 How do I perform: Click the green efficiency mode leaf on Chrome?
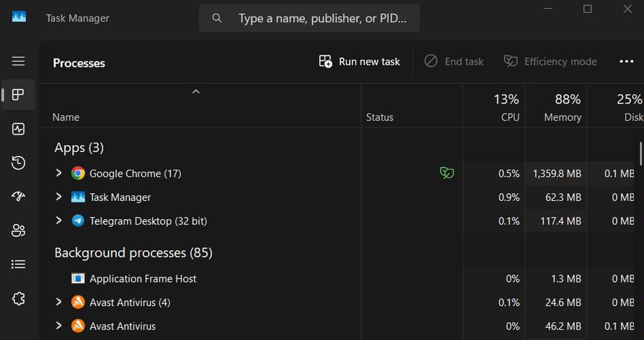[x=447, y=173]
